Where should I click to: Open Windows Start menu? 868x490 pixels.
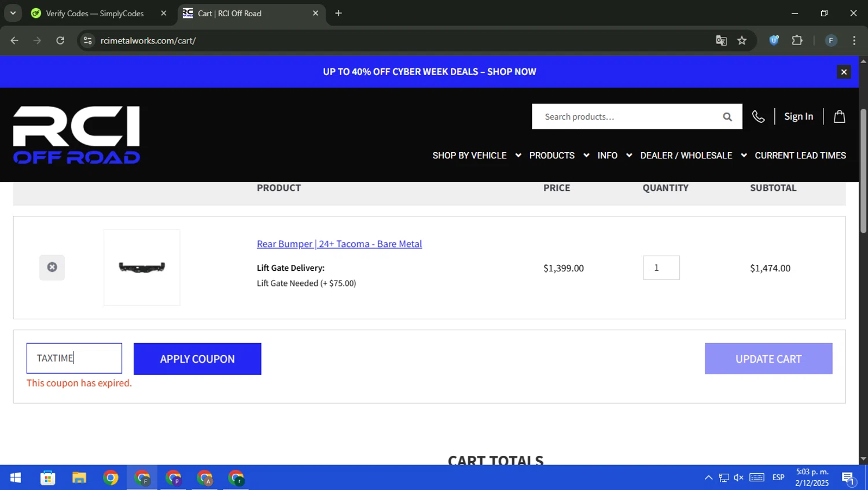[x=16, y=478]
